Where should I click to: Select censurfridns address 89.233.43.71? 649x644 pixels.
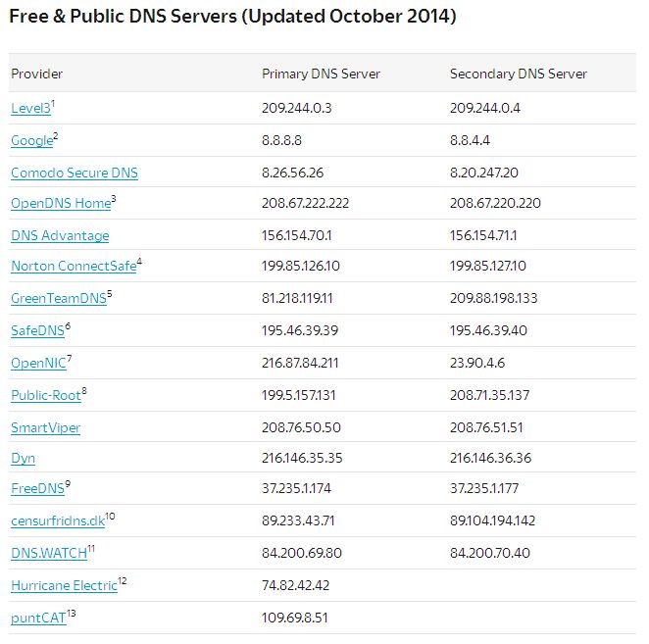pyautogui.click(x=298, y=520)
